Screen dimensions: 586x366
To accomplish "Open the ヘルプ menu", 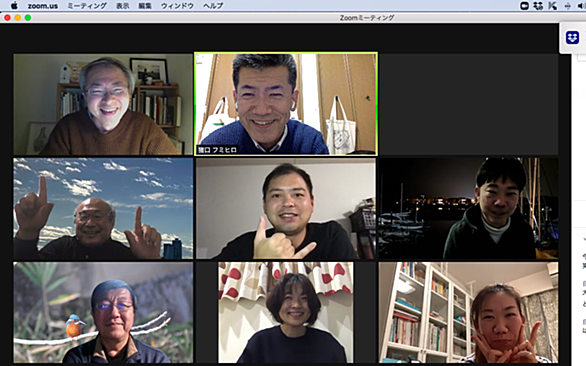I will (213, 6).
